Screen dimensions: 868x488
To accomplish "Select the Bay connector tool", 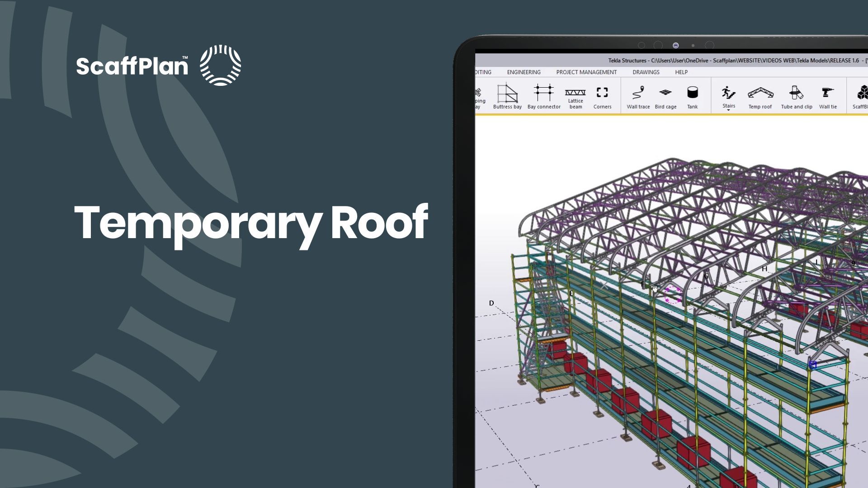I will (544, 96).
